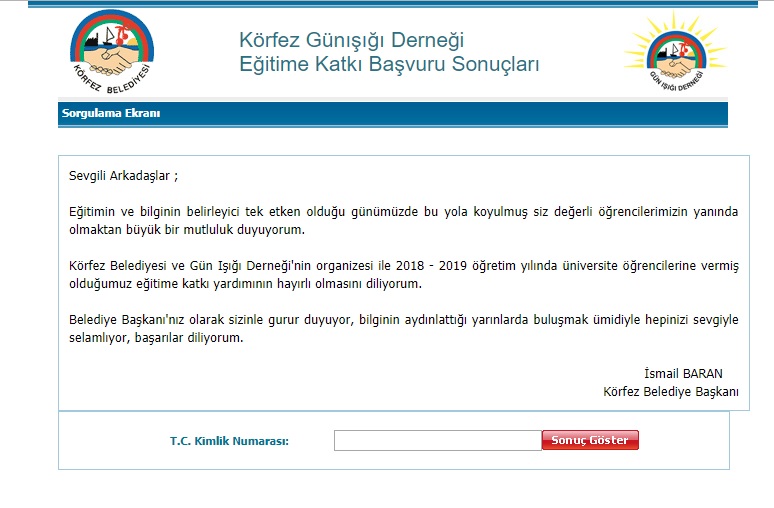774x508 pixels.
Task: Click the paragraph starting "Belediye Başkanı'nız olarak"
Action: tap(403, 329)
